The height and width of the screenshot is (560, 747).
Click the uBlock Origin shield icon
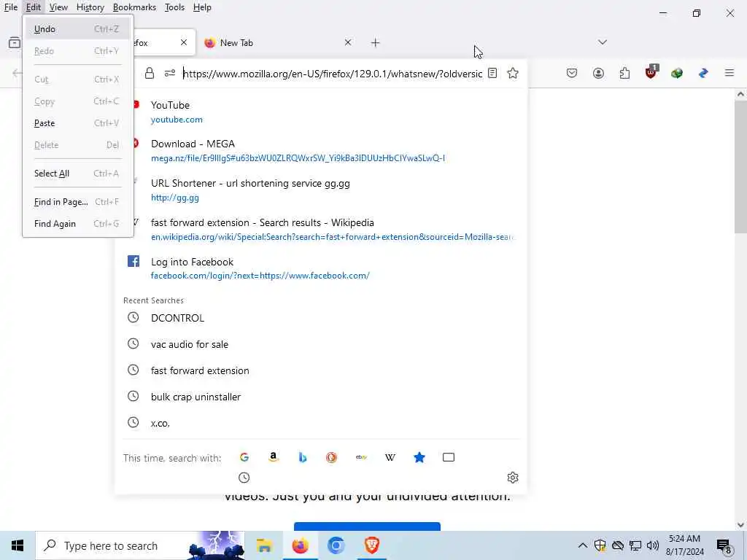coord(651,72)
